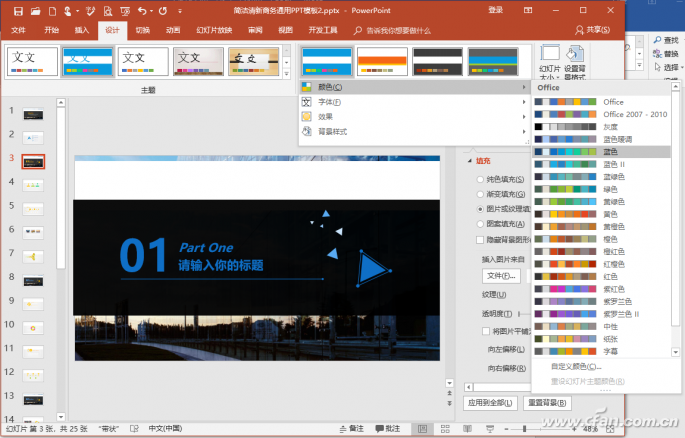Open the slide size (幻灯片大小) icon
The height and width of the screenshot is (438, 685).
pos(550,54)
